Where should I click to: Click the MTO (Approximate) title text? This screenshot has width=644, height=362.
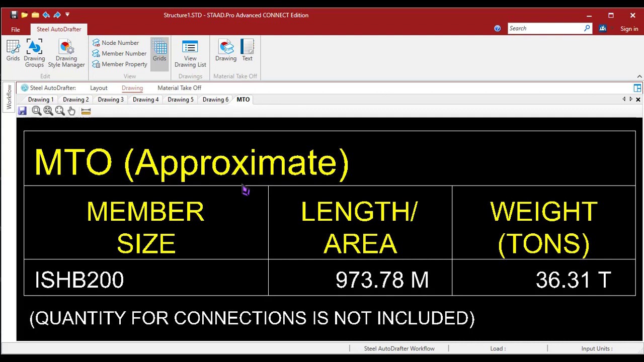click(192, 163)
